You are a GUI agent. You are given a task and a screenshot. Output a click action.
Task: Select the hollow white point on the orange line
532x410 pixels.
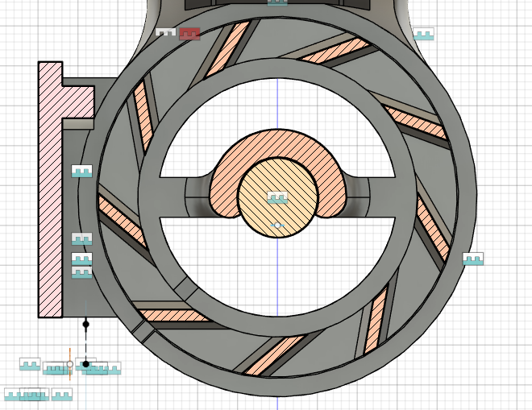[70, 364]
